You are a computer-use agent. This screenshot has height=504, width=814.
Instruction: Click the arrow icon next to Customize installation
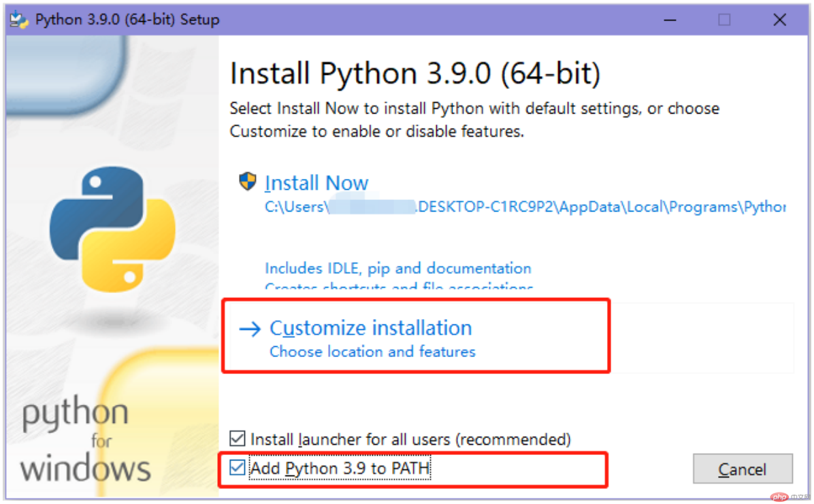pos(250,329)
